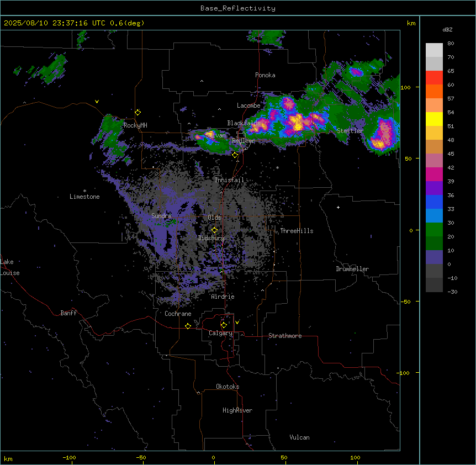
Task: Click the Sylvan label in storm cell
Action: 216,135
